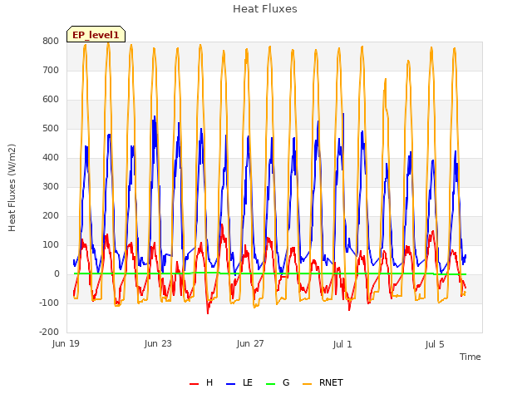
Task: Toggle the LE series in legend
Action: pyautogui.click(x=239, y=382)
